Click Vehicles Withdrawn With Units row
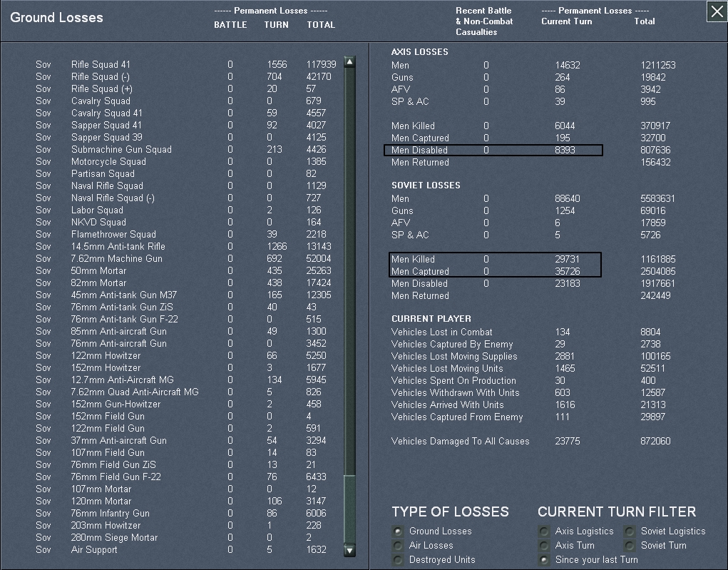728x570 pixels. (529, 392)
